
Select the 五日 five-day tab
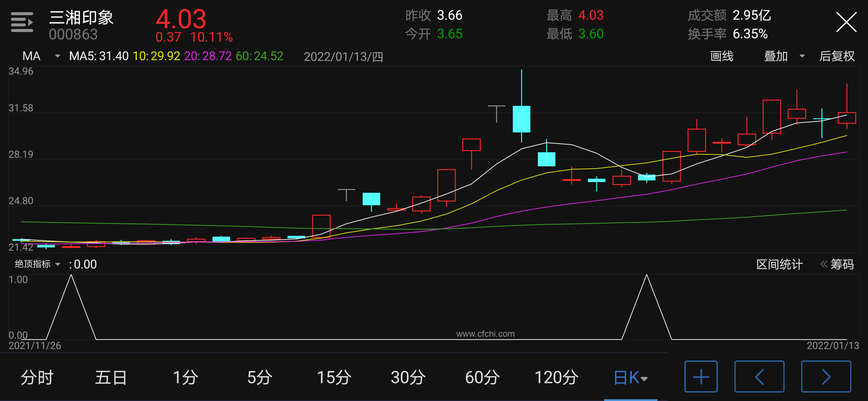[111, 378]
